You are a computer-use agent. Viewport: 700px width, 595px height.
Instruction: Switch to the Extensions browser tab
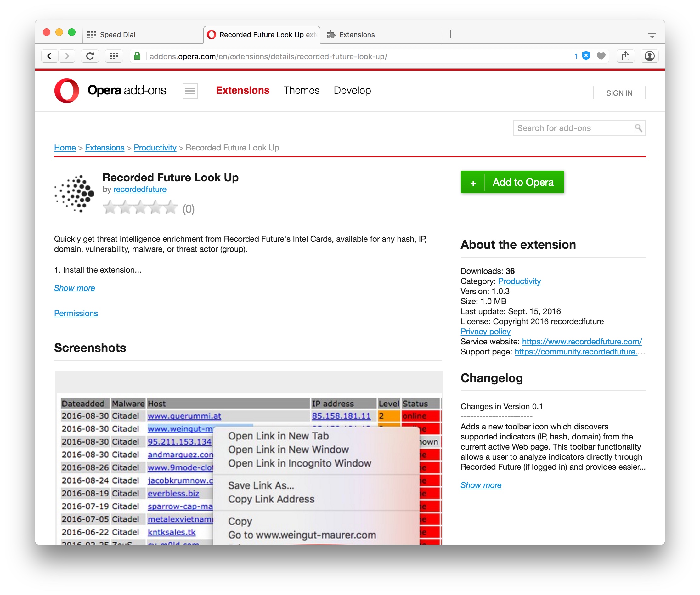pyautogui.click(x=356, y=35)
